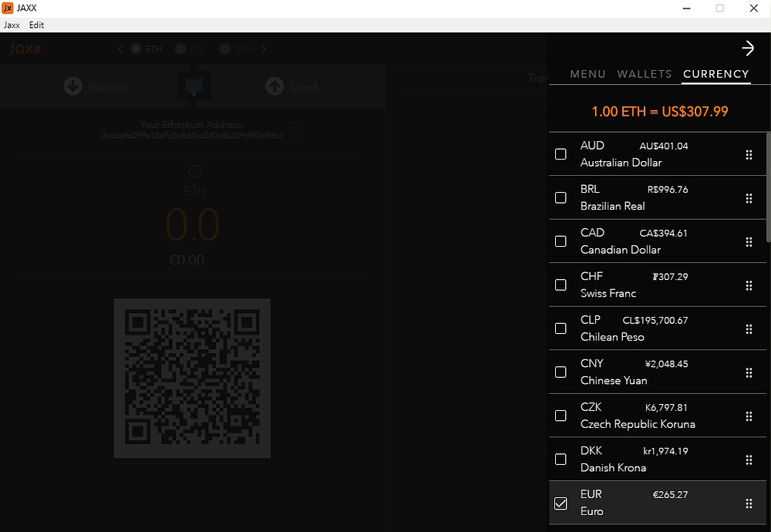Enable the Chilean Peso checkbox

point(561,328)
